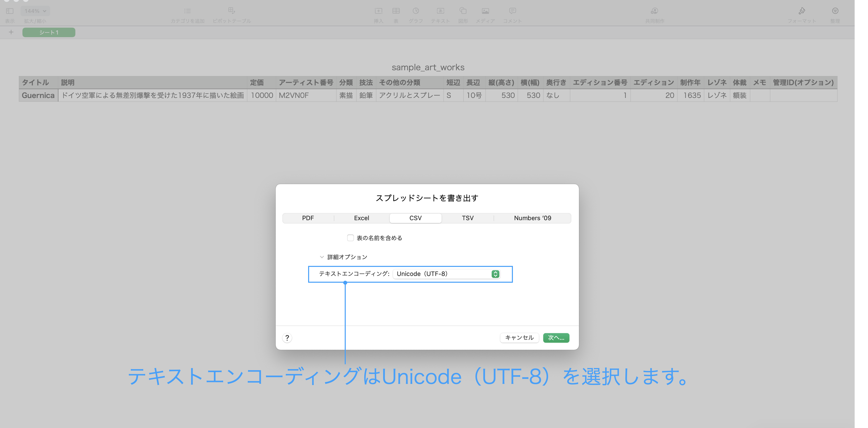
Task: Click the Collaborate (共同制作) icon
Action: 654,11
